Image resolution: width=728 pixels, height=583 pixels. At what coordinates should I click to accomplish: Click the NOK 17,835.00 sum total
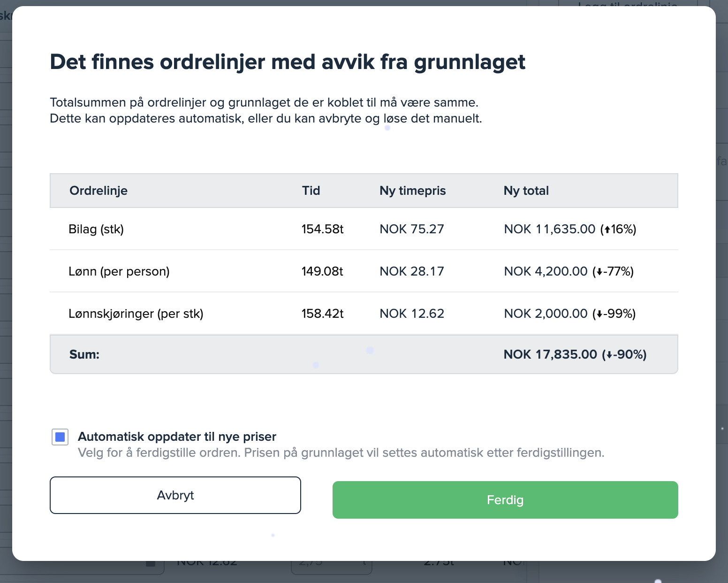pos(550,354)
